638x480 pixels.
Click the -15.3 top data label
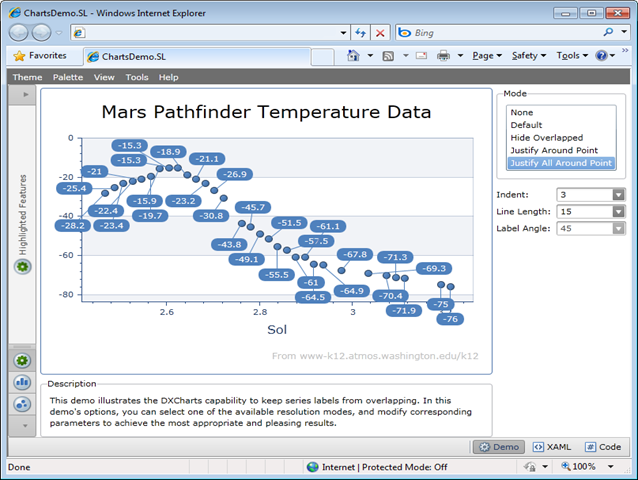click(129, 145)
